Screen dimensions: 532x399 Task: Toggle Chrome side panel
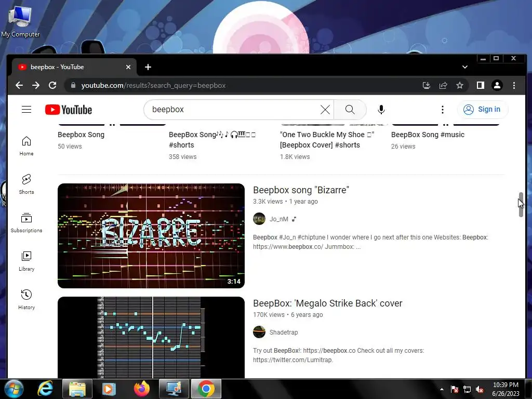click(481, 85)
